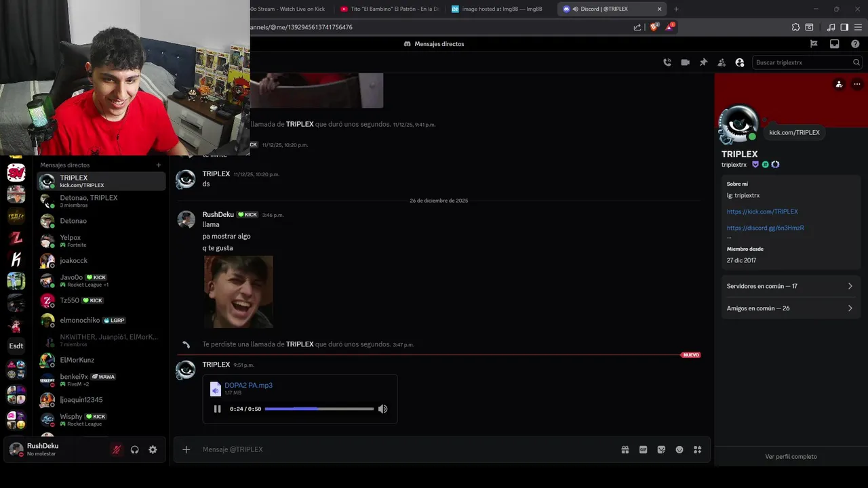Screen dimensions: 868x488
Task: Open pinned messages in the chat header
Action: click(704, 62)
